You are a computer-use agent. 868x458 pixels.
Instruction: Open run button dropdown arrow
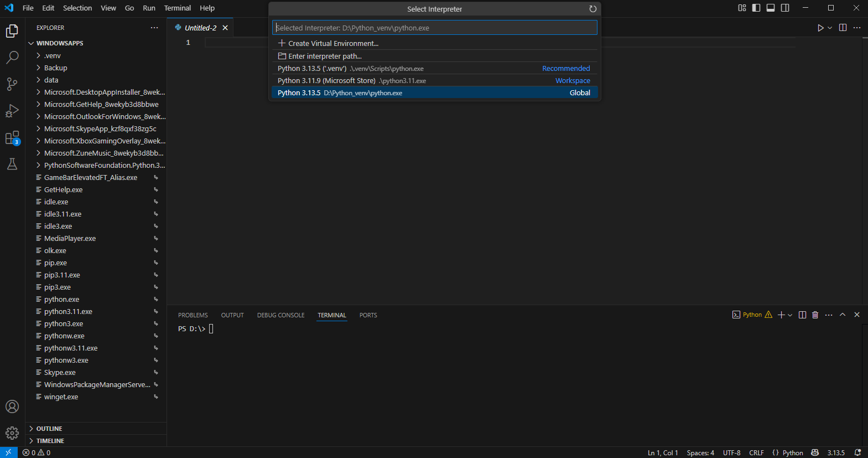pyautogui.click(x=830, y=28)
